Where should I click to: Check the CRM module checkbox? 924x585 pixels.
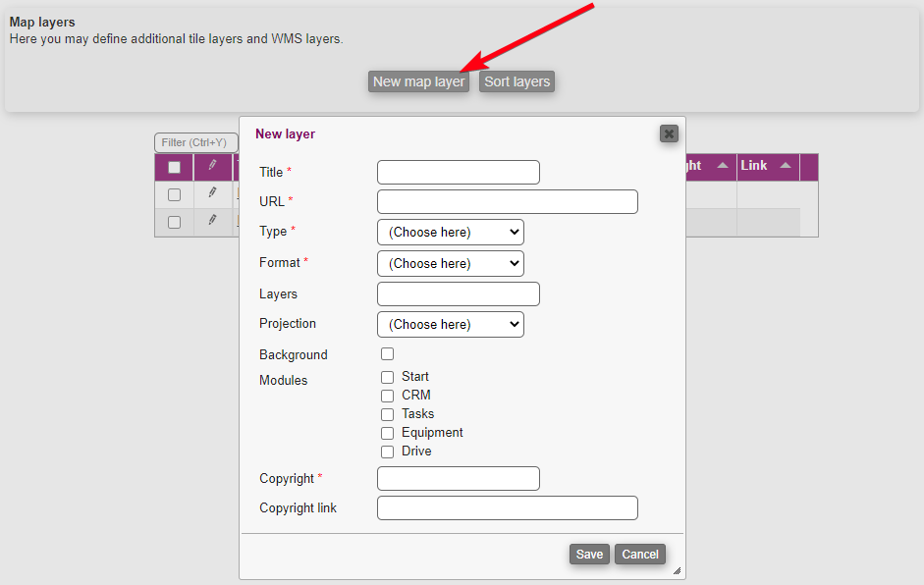387,396
